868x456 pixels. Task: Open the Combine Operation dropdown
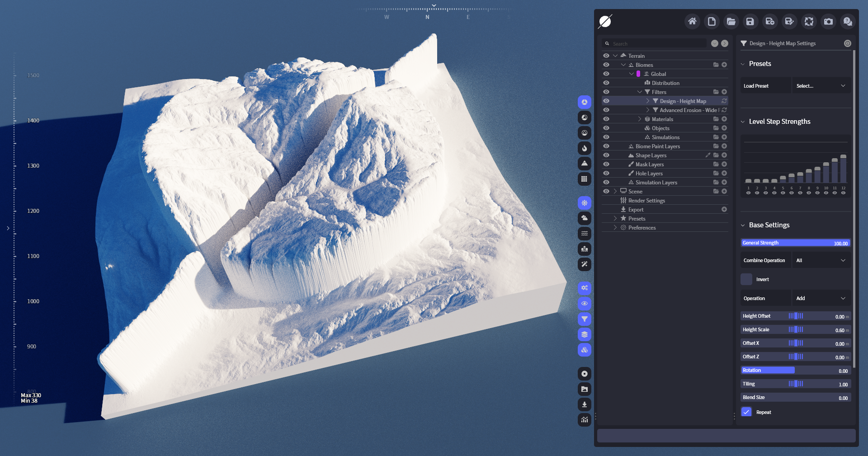(x=821, y=260)
